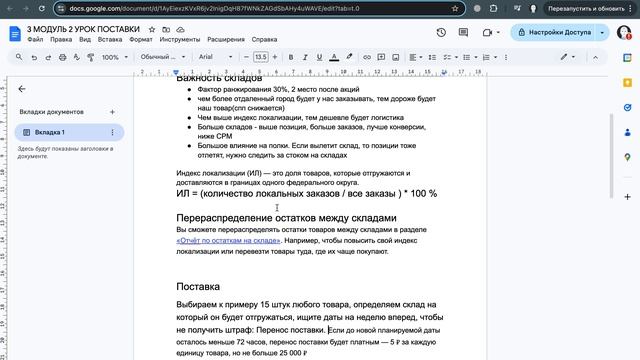
Task: Run spelling and grammar check
Action: 76,58
